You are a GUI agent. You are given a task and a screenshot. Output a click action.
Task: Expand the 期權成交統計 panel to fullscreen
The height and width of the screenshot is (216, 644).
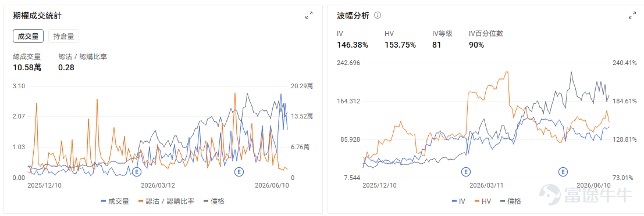tap(309, 16)
